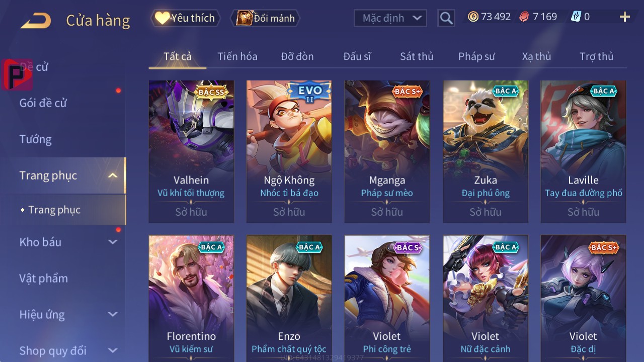Switch to the Sát thủ tab
The height and width of the screenshot is (362, 644).
pyautogui.click(x=417, y=56)
